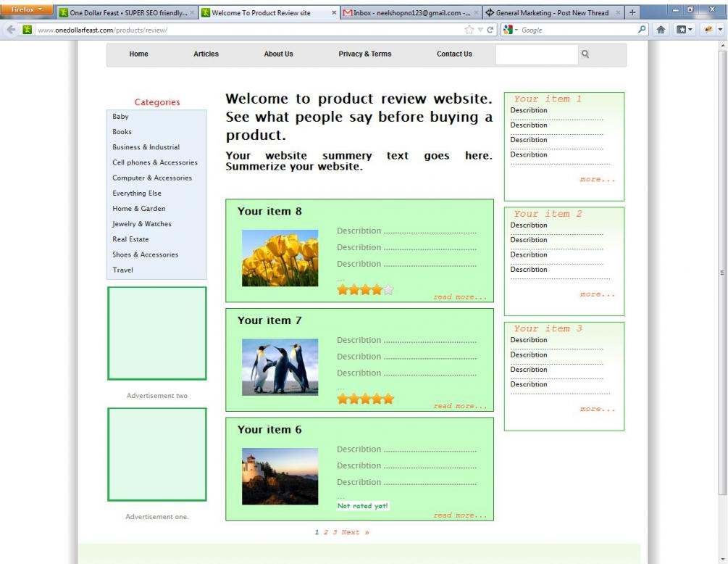Select the Jewelry & Watches category
The width and height of the screenshot is (728, 564).
pyautogui.click(x=141, y=224)
